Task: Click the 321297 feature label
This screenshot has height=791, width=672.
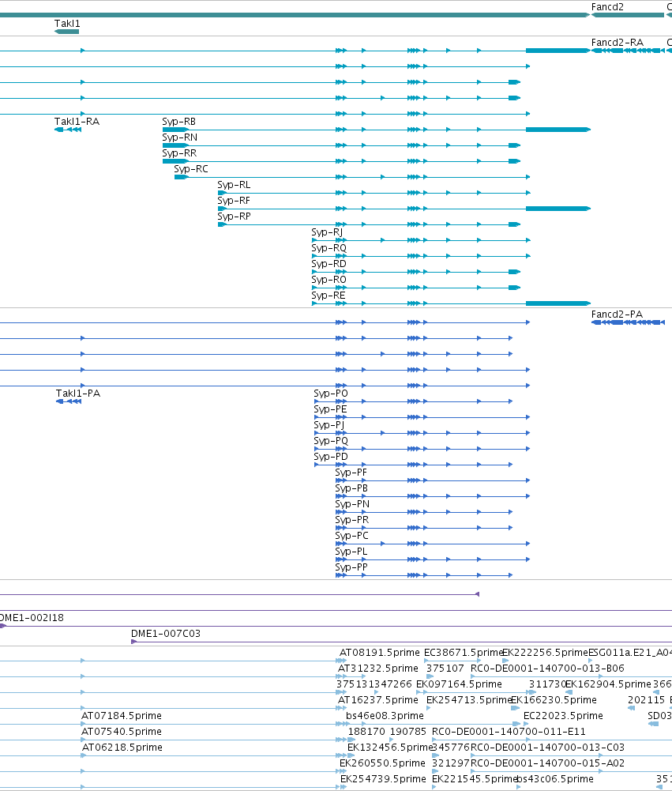Action: pos(451,763)
